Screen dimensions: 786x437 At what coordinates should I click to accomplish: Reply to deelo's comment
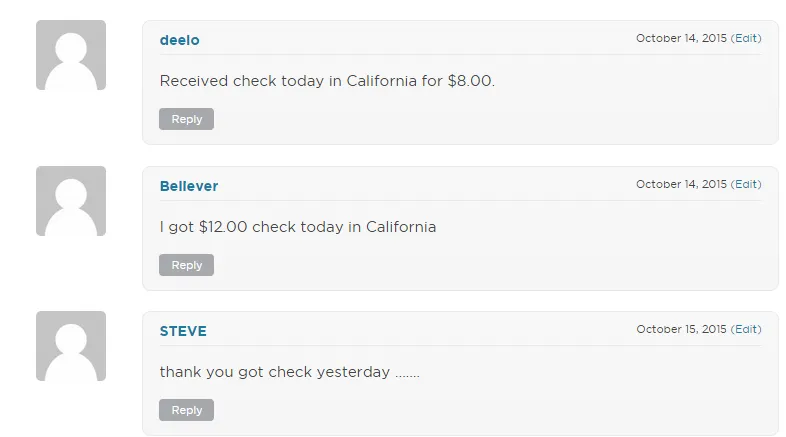186,119
